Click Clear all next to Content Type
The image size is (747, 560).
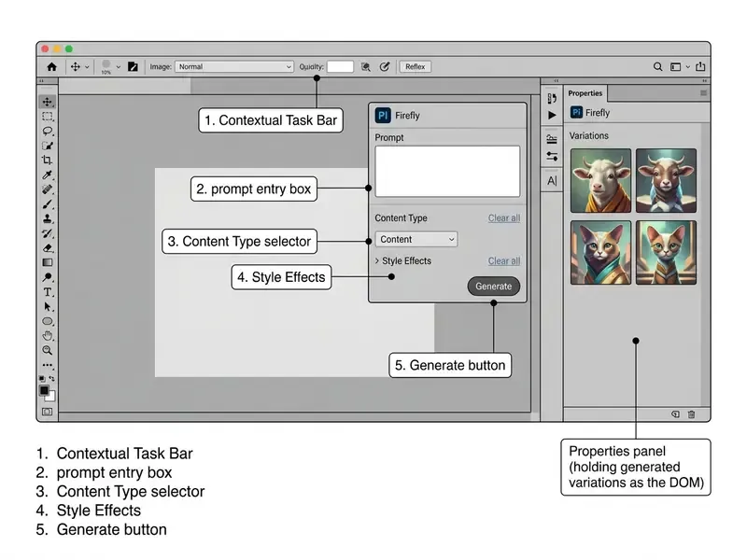504,218
